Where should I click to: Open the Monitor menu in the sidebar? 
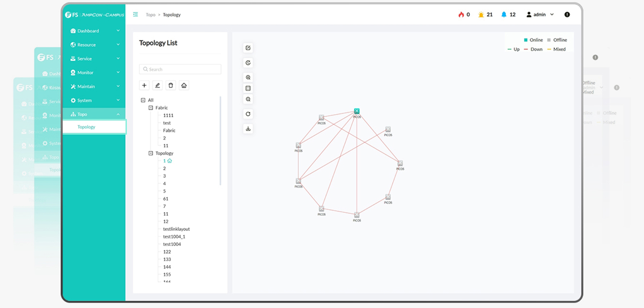(94, 72)
